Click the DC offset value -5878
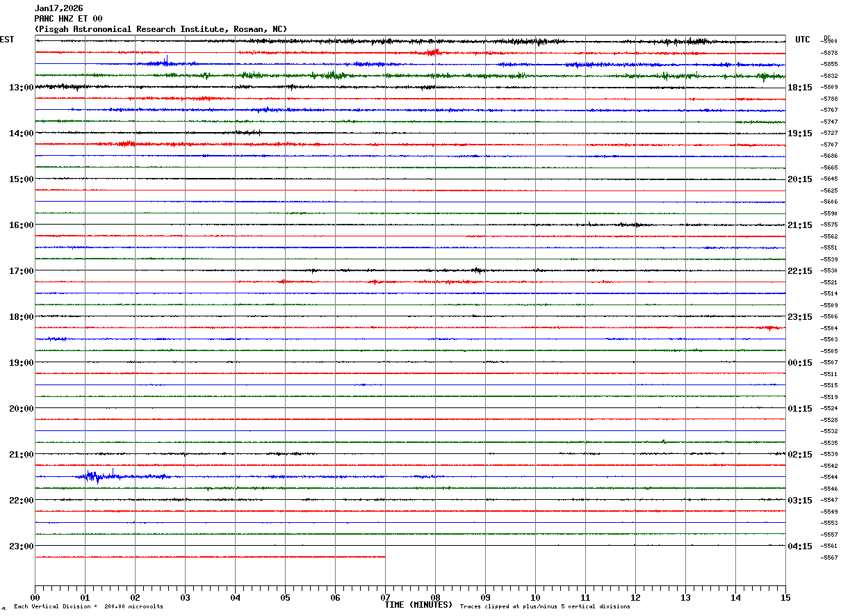841x616 pixels. tap(829, 53)
